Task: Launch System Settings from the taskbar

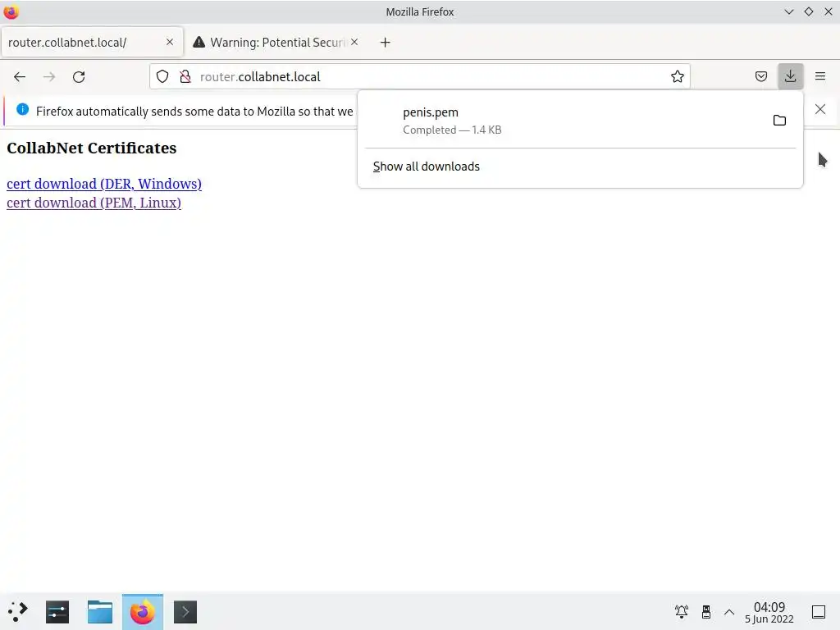Action: [57, 612]
